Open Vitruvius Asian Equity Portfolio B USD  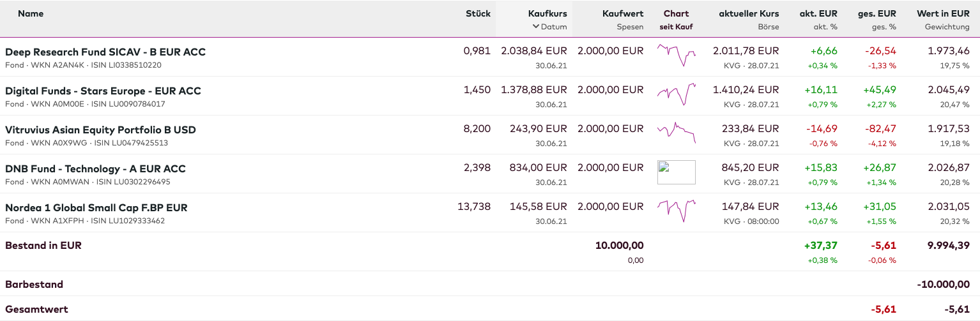pos(100,130)
